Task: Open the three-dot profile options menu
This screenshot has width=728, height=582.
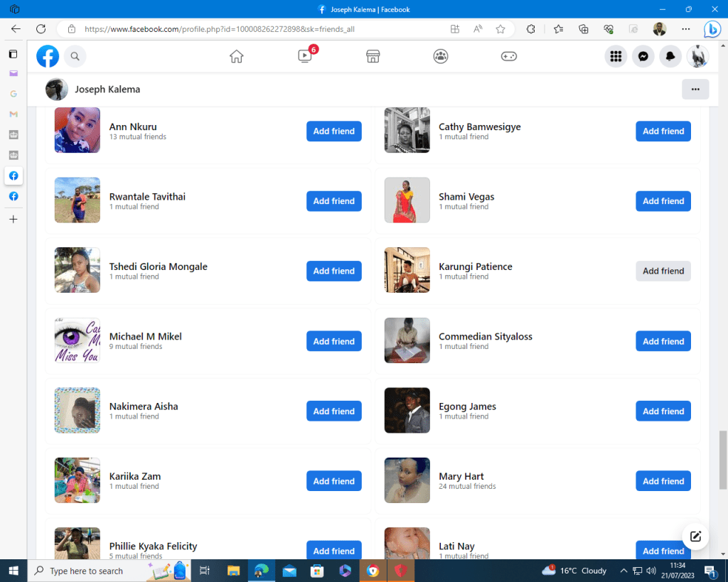Action: coord(695,90)
